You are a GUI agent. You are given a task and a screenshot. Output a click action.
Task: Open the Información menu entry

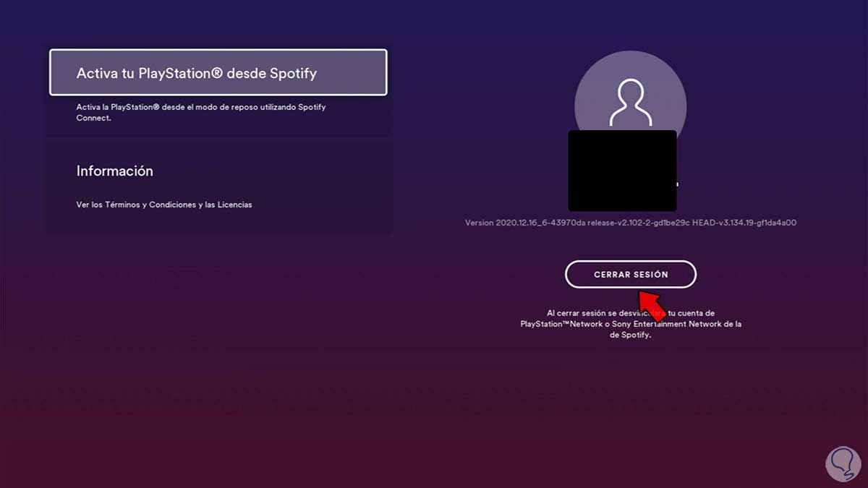220,187
